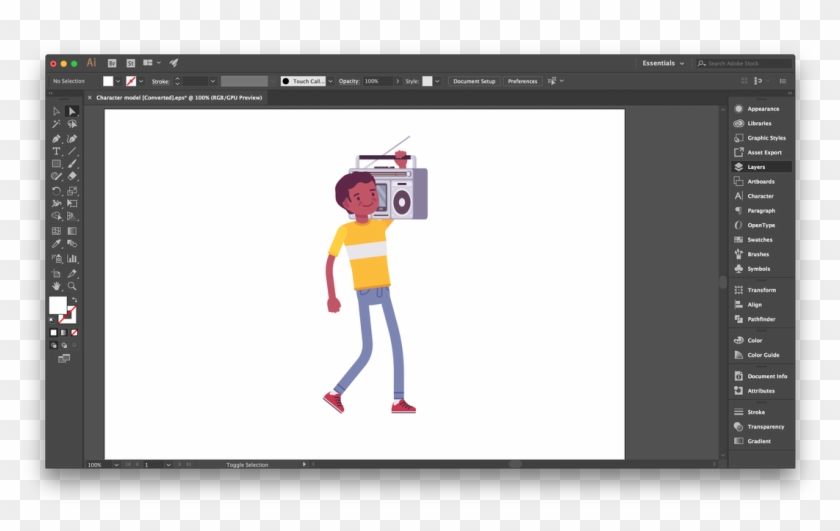840x531 pixels.
Task: Select the Eyedropper tool
Action: point(56,244)
